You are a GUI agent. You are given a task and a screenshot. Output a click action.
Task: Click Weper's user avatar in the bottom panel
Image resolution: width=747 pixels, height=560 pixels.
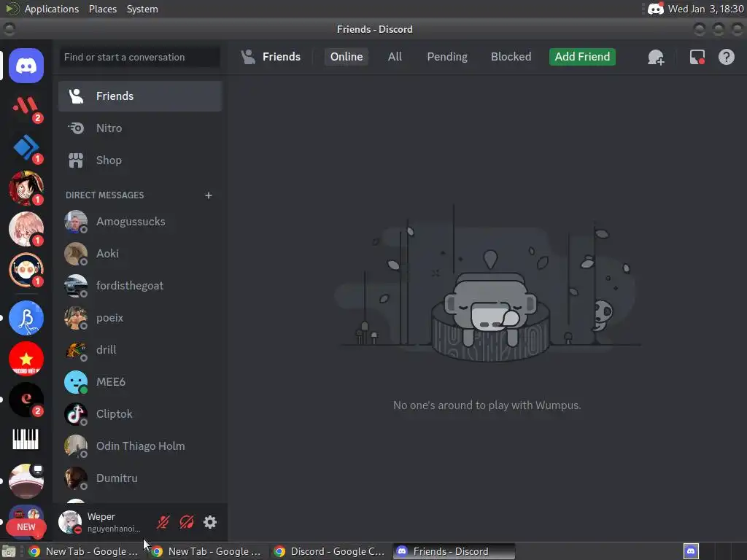70,522
